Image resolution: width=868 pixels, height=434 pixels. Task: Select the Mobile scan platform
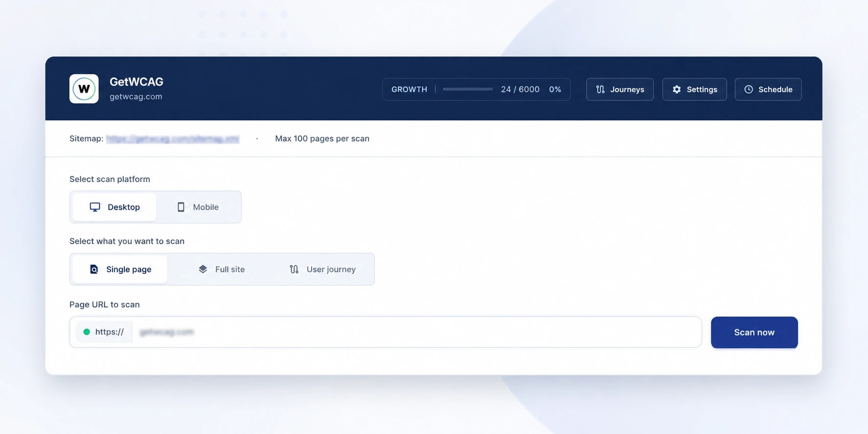click(x=198, y=207)
